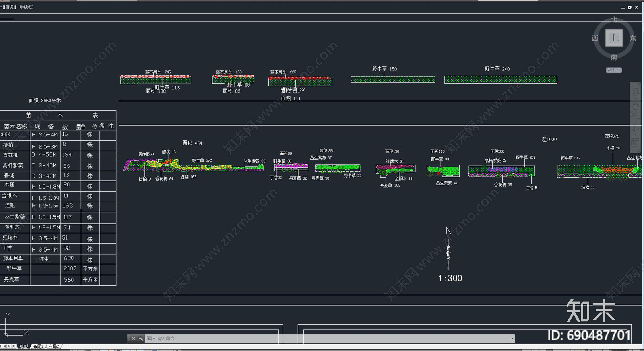This screenshot has height=351, width=644.
Task: Minimize the drawing window
Action: (623, 7)
